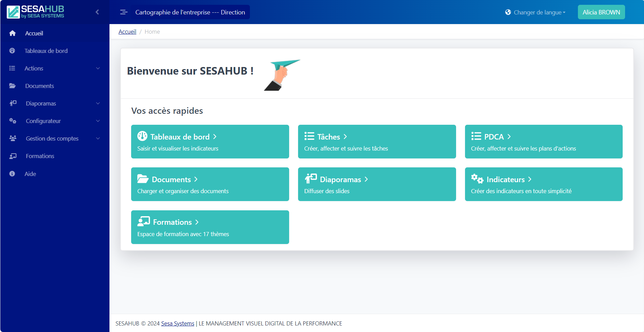The image size is (644, 332).
Task: Open the Sesa Systems footer link
Action: pos(178,323)
